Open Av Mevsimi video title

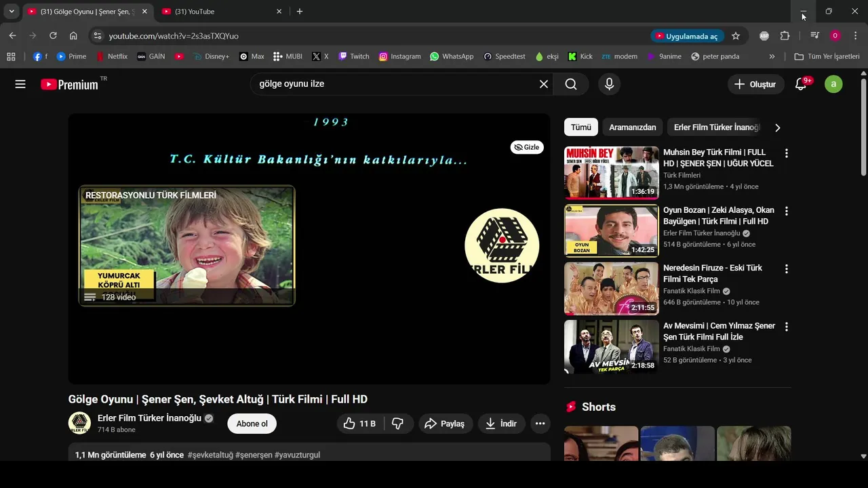tap(719, 331)
